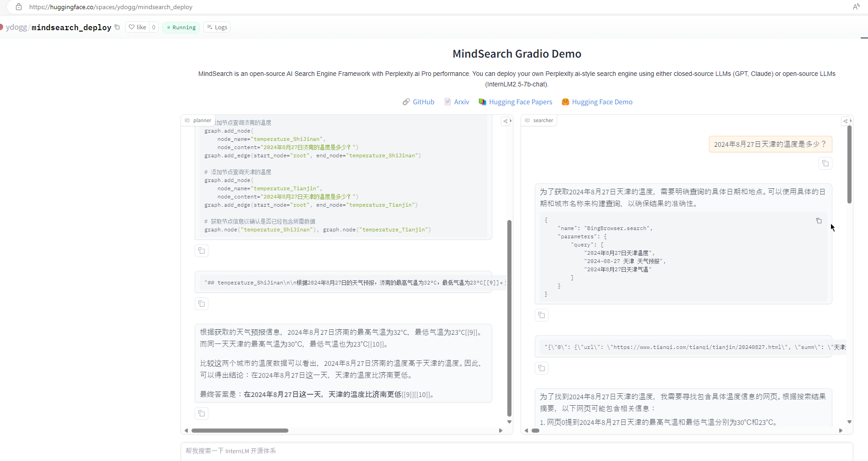Copy the temperature_ShiJinan result message

click(x=202, y=304)
